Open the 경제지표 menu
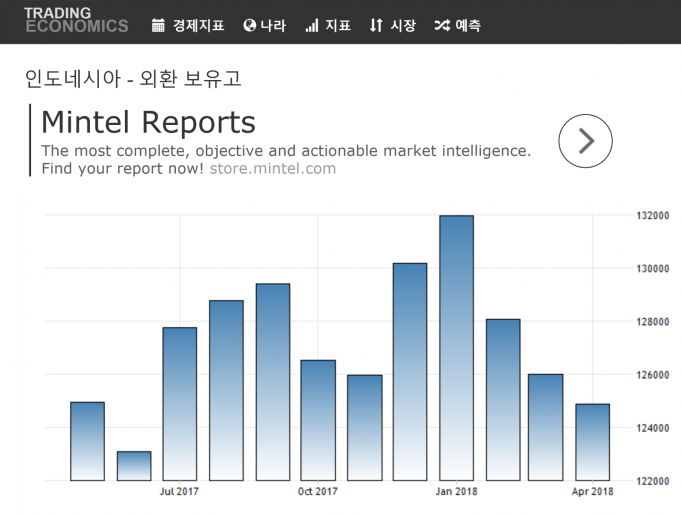The height and width of the screenshot is (514, 681). click(198, 25)
